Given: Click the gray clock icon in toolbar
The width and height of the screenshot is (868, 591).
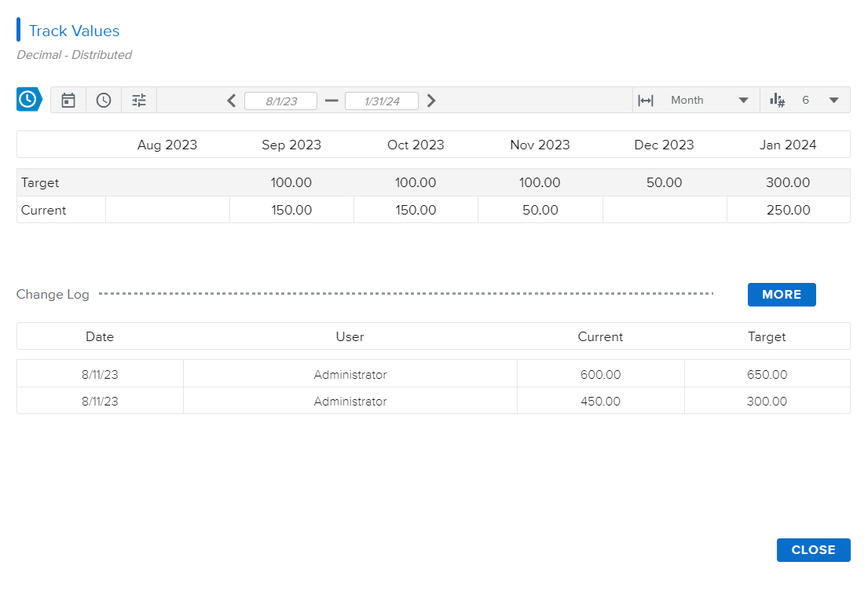Looking at the screenshot, I should coord(104,101).
